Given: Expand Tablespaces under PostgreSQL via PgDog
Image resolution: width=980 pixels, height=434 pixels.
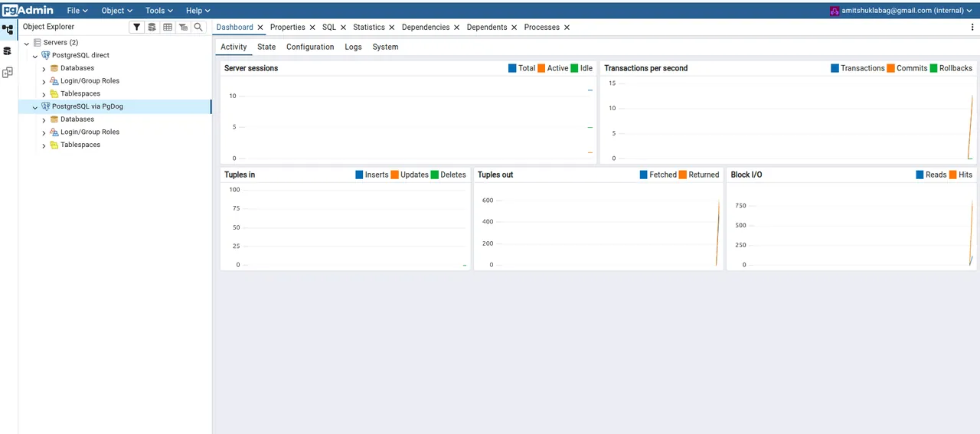Looking at the screenshot, I should pos(44,145).
